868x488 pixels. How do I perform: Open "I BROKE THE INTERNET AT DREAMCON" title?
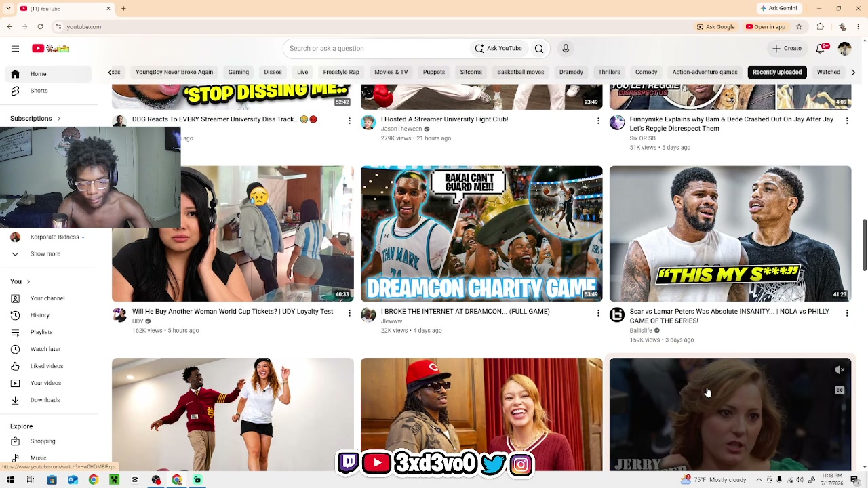pyautogui.click(x=465, y=312)
